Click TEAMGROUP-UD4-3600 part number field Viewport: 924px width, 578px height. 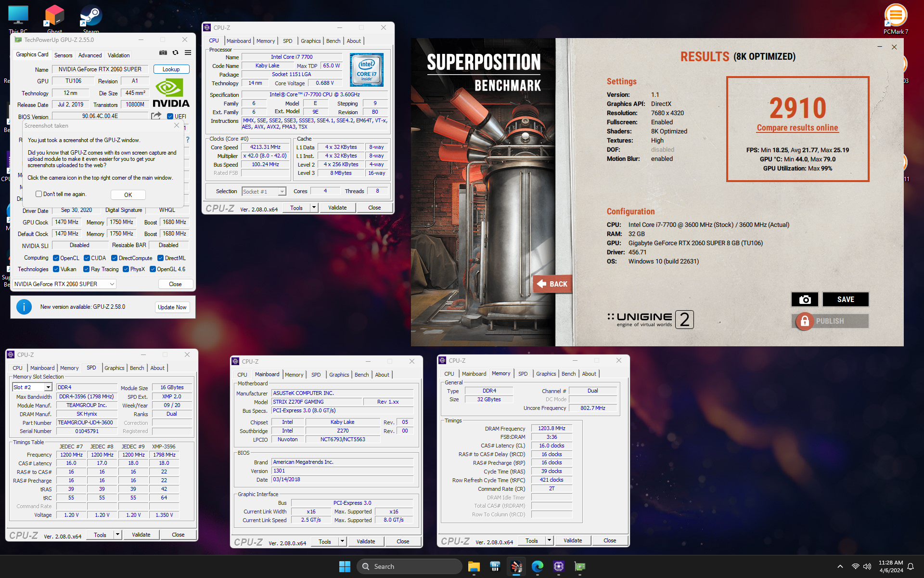(x=87, y=422)
